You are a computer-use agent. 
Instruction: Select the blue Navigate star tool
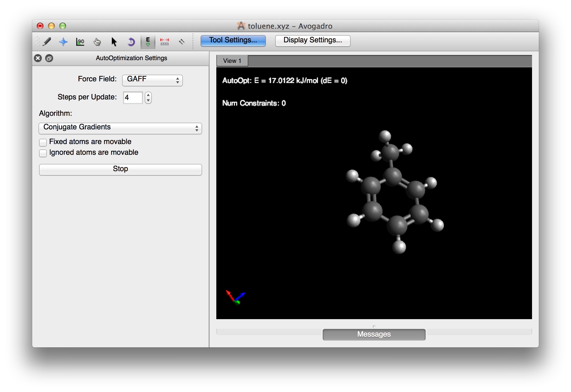63,42
